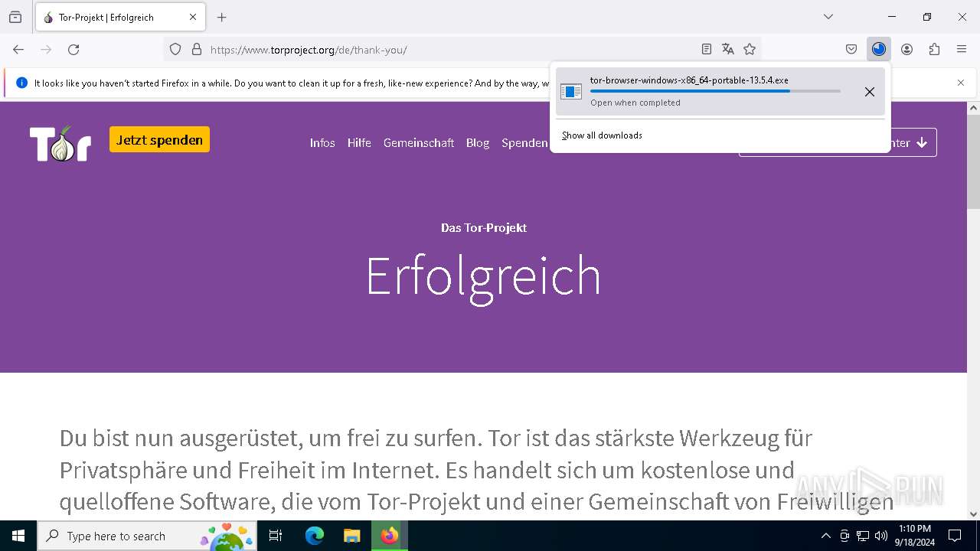The width and height of the screenshot is (980, 551).
Task: Focus the Type here to search box
Action: pyautogui.click(x=147, y=536)
